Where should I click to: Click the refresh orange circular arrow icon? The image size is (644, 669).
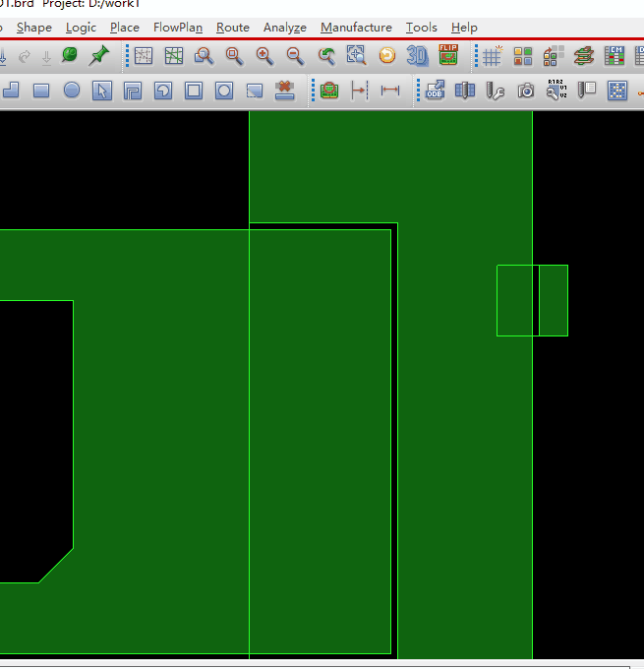click(x=387, y=56)
